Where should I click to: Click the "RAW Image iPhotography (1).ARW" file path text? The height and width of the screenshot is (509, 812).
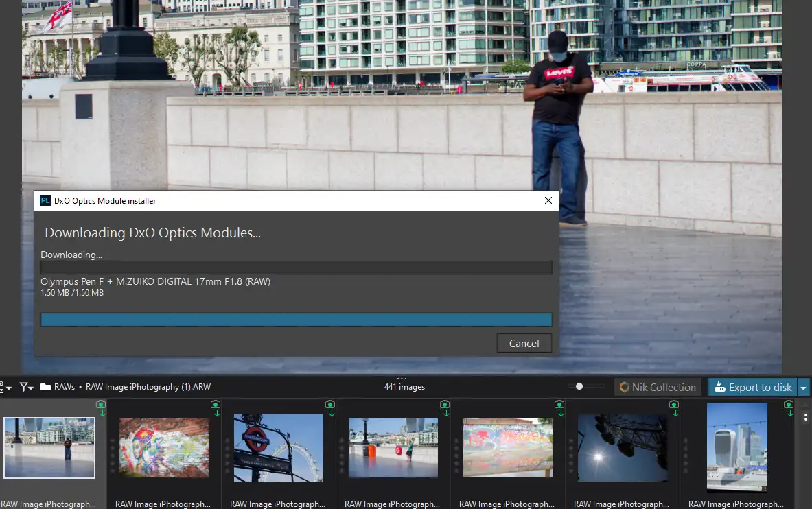tap(148, 387)
